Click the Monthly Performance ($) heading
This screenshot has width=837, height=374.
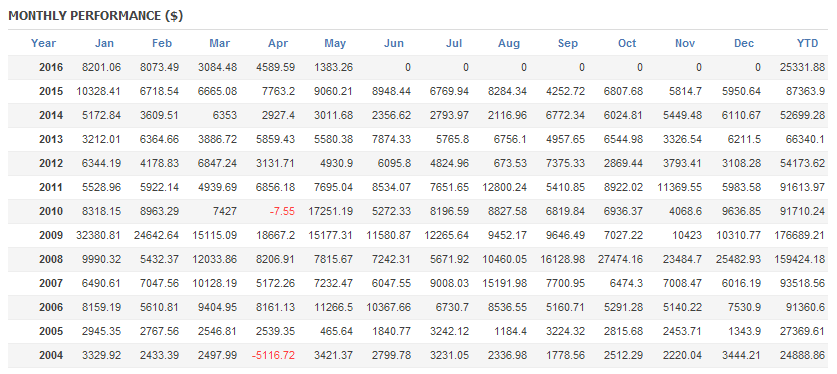(x=96, y=16)
